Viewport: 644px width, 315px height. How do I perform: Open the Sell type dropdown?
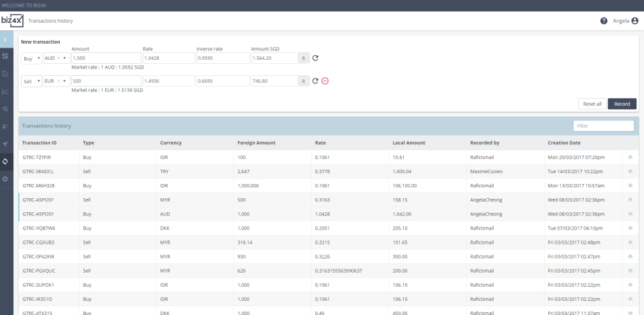tap(32, 81)
